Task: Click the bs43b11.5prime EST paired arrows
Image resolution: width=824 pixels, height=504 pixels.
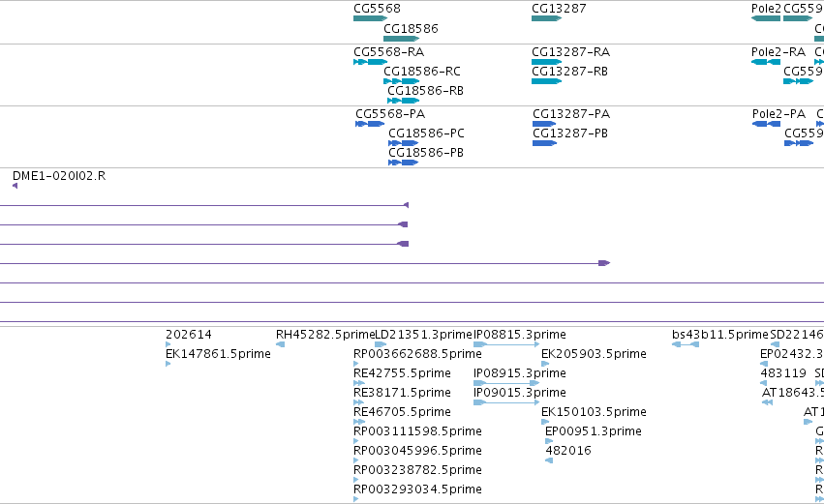Action: click(x=686, y=344)
